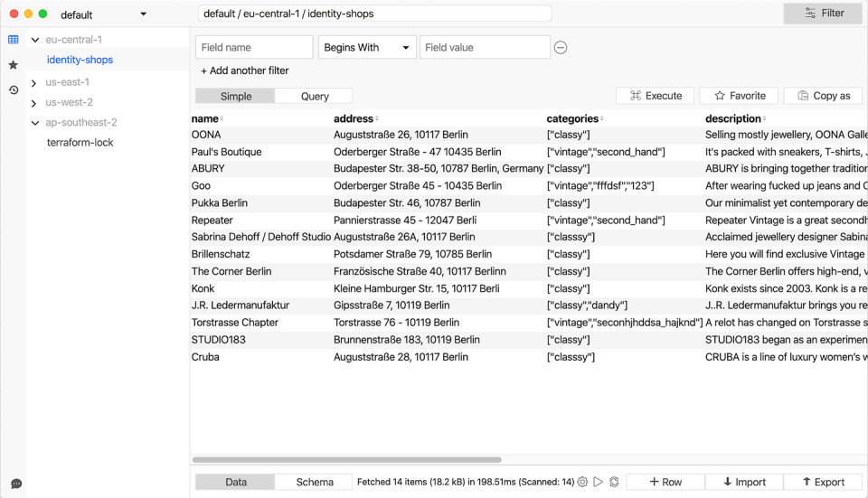This screenshot has height=498, width=868.
Task: Click Add another filter link
Action: click(x=245, y=70)
